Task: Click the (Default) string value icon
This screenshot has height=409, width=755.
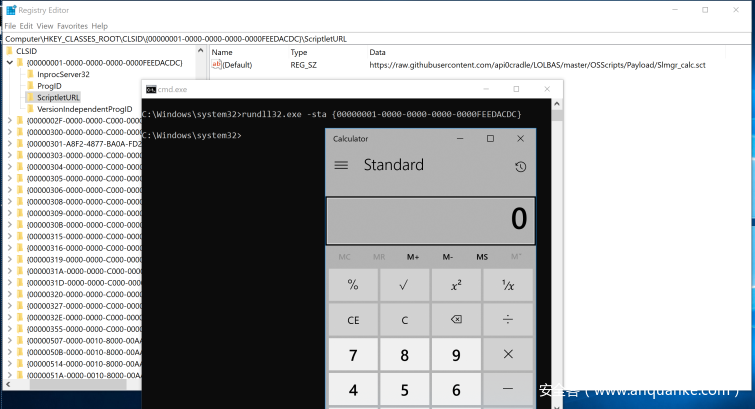Action: 216,65
